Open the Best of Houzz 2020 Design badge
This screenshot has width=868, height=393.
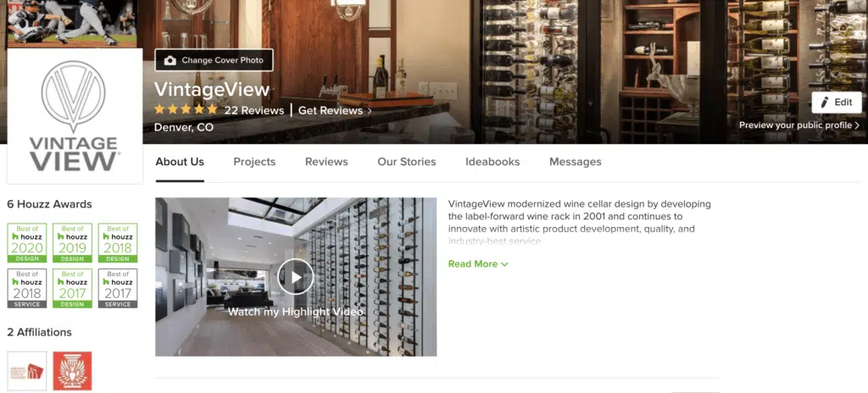click(26, 243)
